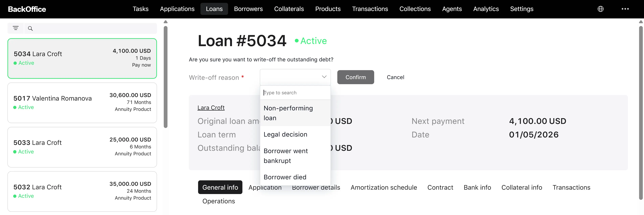Open the globe language selector
Screen dimensions: 644x215
click(x=600, y=9)
